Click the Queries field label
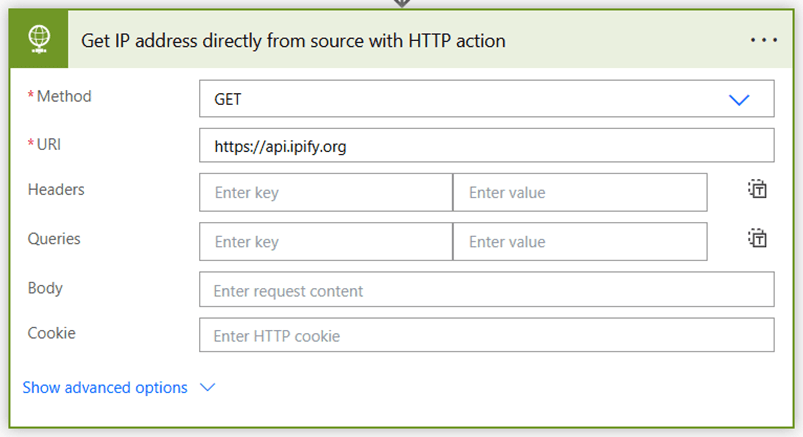Viewport: 803px width, 437px height. coord(54,240)
